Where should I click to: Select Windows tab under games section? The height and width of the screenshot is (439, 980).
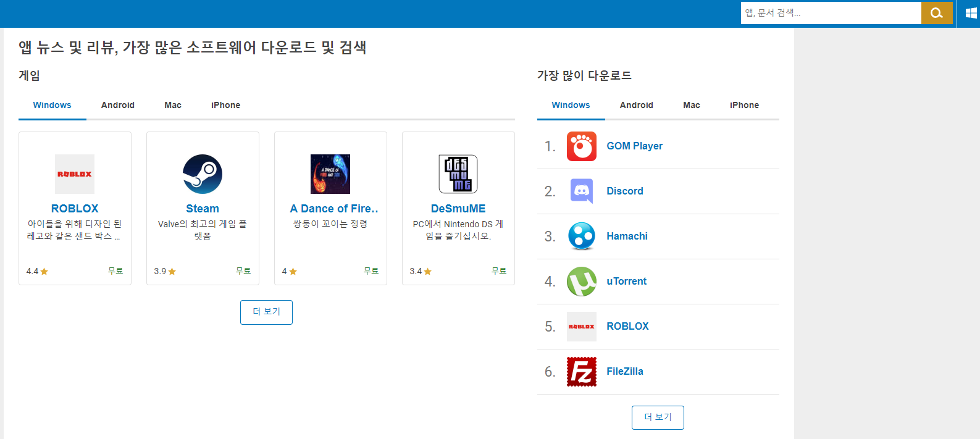[52, 105]
